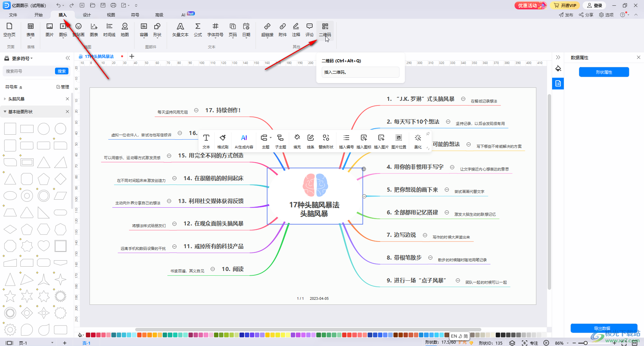Click 开通VIP button

coord(565,5)
